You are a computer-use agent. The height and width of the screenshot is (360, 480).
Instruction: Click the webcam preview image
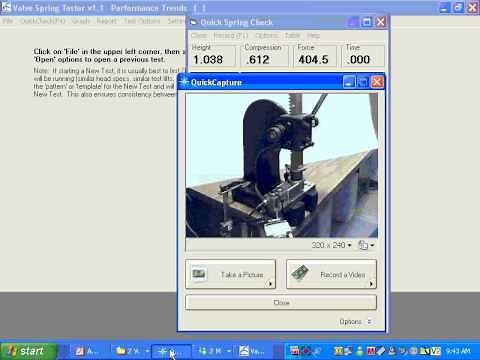point(282,165)
